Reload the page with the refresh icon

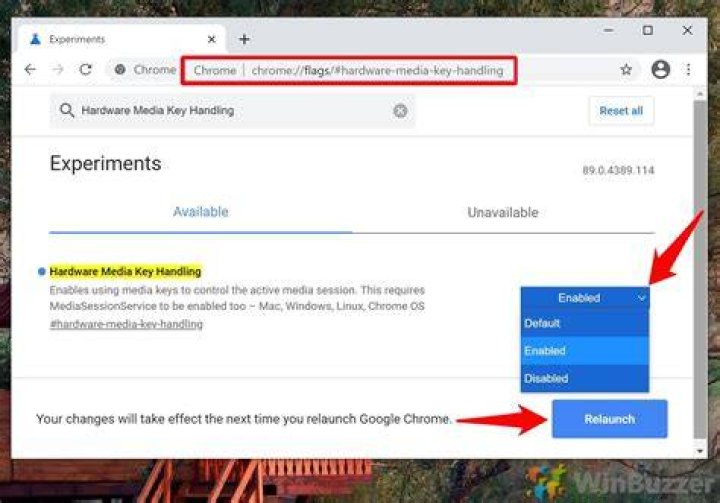pyautogui.click(x=85, y=69)
